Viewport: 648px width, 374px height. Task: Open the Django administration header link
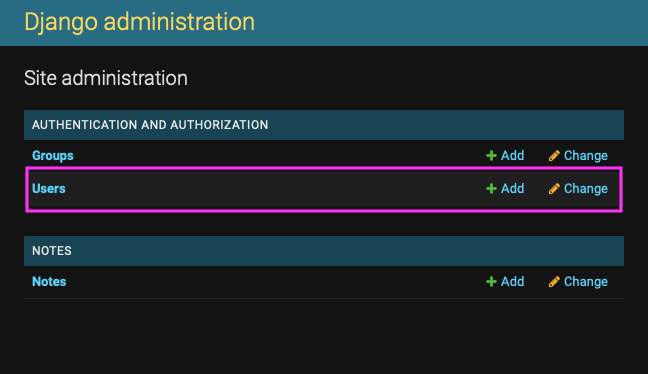(139, 22)
